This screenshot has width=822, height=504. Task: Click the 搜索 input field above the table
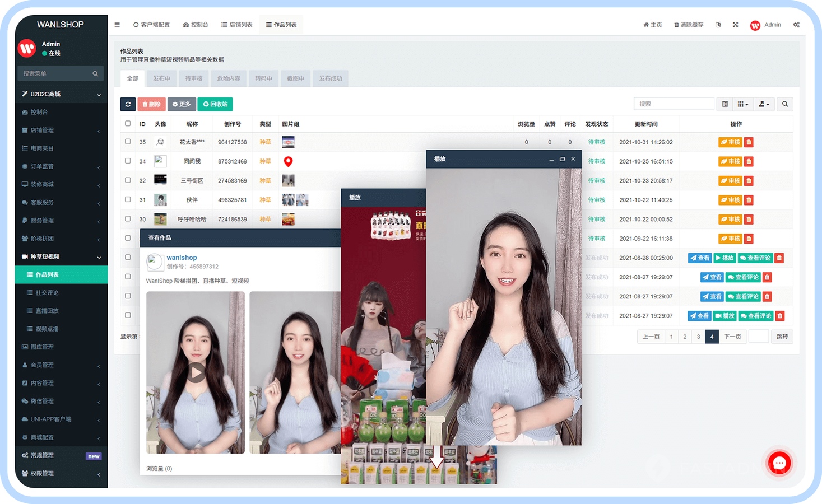(674, 104)
